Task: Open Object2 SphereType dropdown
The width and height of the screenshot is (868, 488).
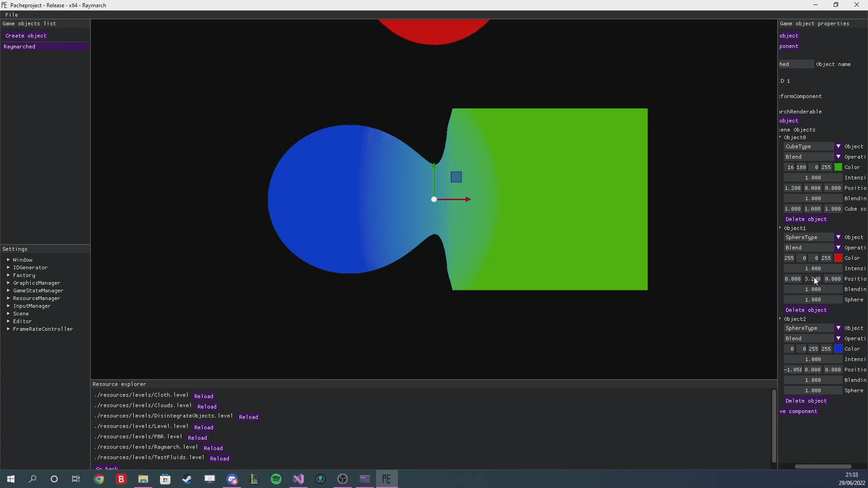Action: point(838,328)
